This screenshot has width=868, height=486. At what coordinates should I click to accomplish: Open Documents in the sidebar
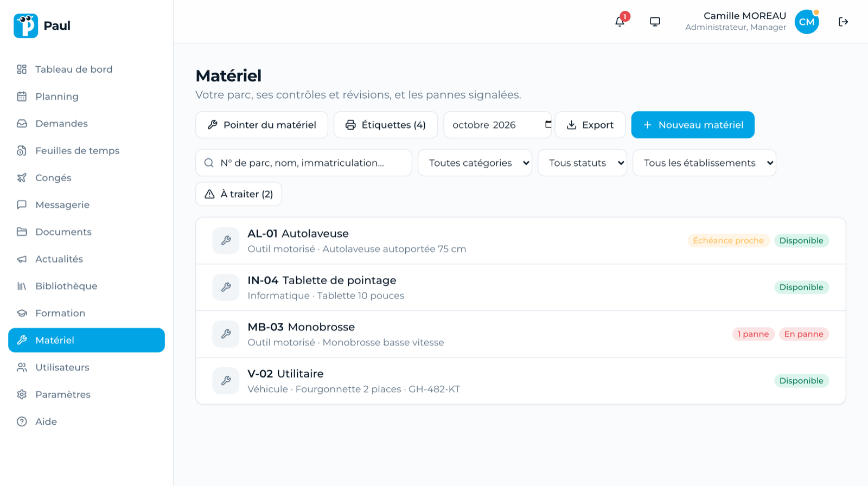pyautogui.click(x=86, y=232)
